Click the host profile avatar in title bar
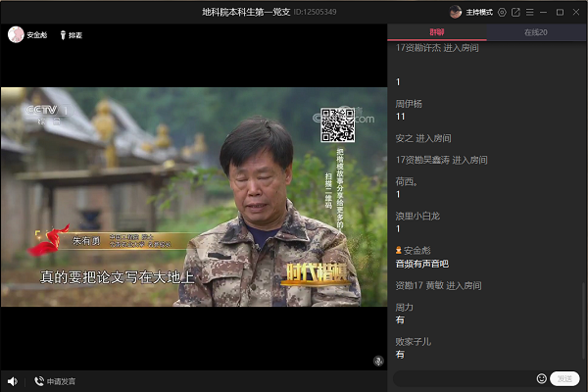 tap(455, 12)
